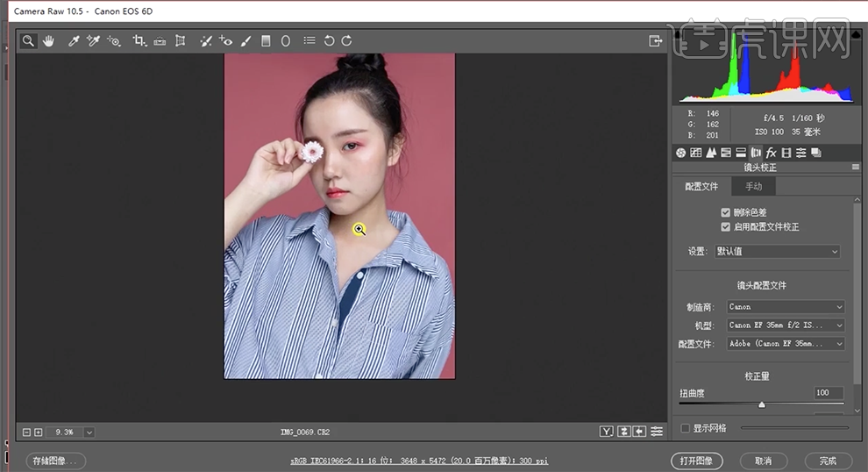
Task: Enable the 显示网格 checkbox
Action: pyautogui.click(x=686, y=428)
